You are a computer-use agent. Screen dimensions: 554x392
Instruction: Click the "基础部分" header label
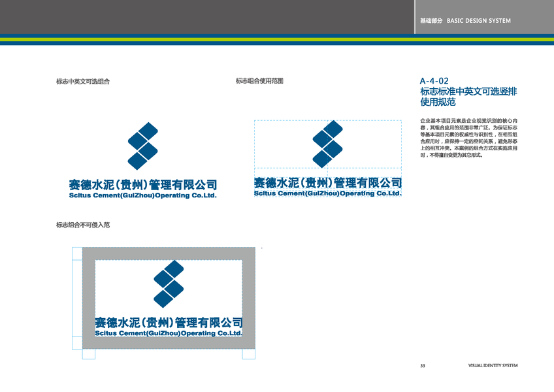coord(431,21)
